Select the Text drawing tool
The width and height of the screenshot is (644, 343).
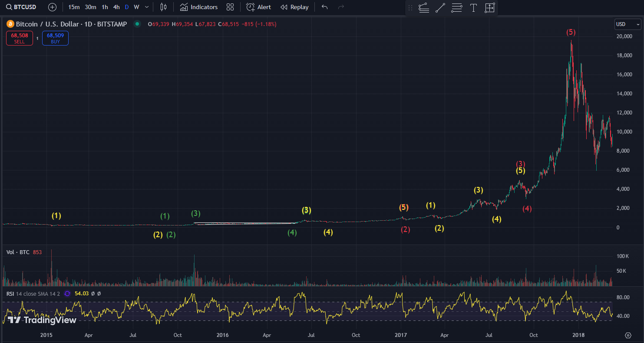pos(473,8)
